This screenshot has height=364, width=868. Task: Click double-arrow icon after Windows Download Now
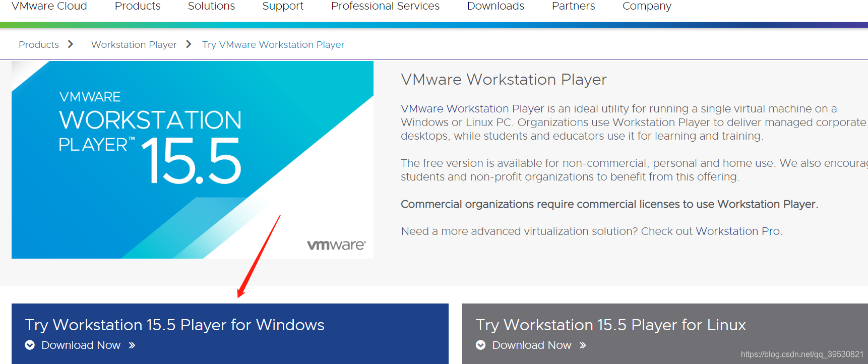click(x=132, y=345)
